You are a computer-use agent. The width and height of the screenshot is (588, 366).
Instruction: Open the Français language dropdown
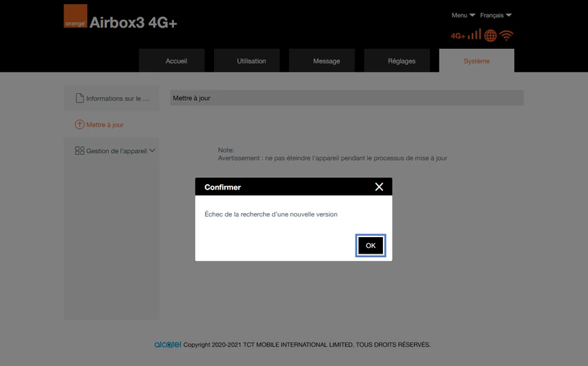(x=496, y=15)
